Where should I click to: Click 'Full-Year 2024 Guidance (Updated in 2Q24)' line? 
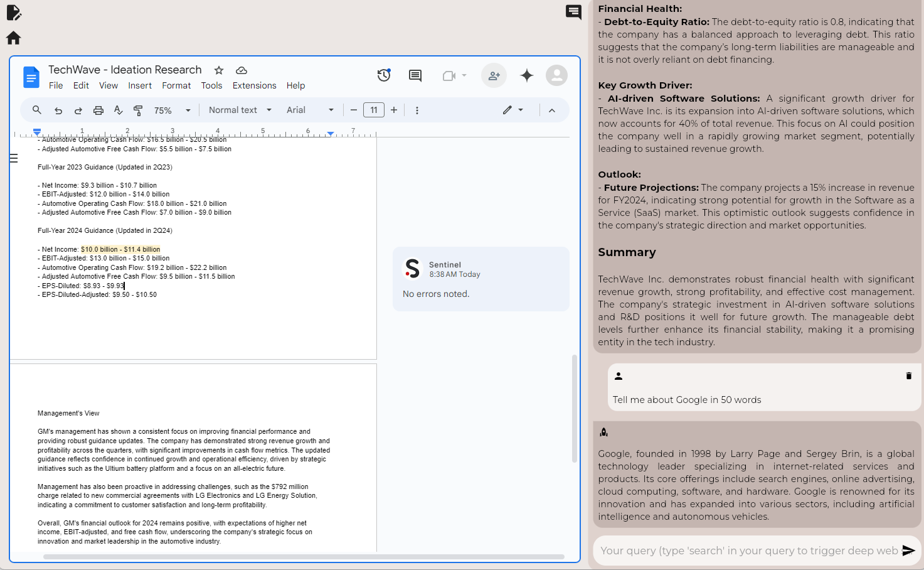[105, 230]
